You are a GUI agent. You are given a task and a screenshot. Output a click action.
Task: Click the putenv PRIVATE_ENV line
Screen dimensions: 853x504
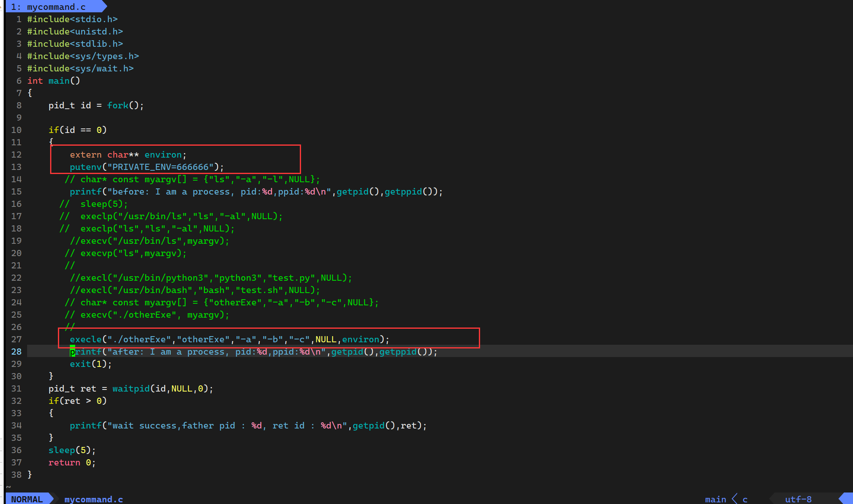pos(147,167)
